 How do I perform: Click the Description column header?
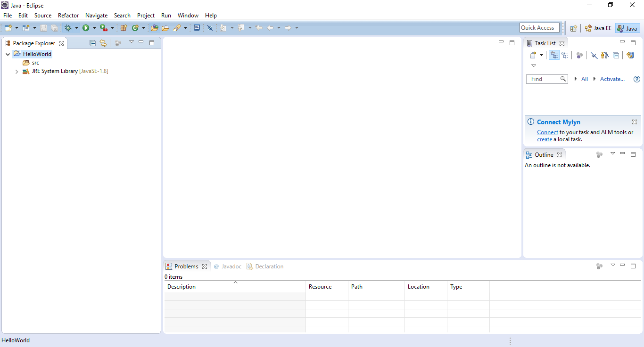[x=235, y=287]
